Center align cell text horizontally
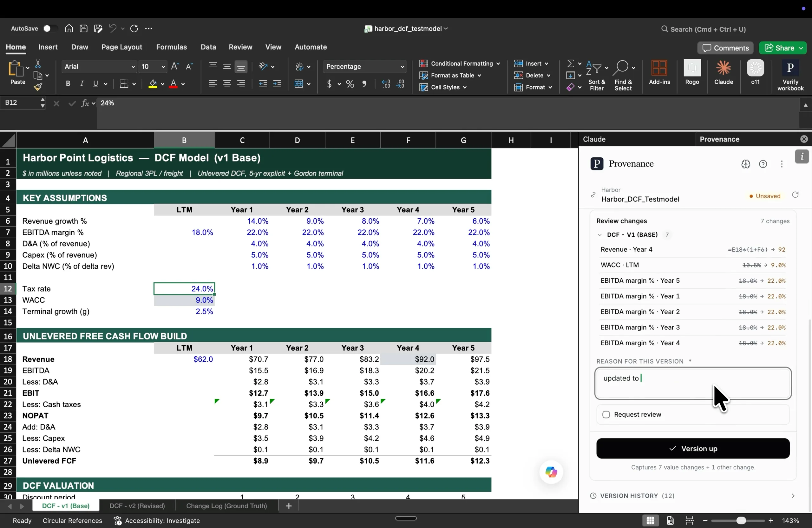Image resolution: width=812 pixels, height=528 pixels. click(x=227, y=84)
